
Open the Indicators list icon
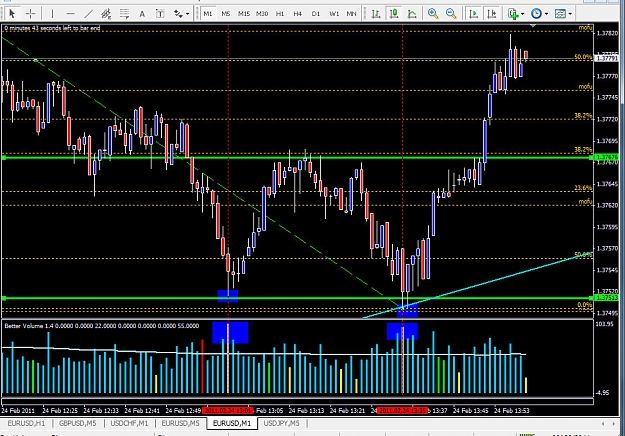pos(513,14)
